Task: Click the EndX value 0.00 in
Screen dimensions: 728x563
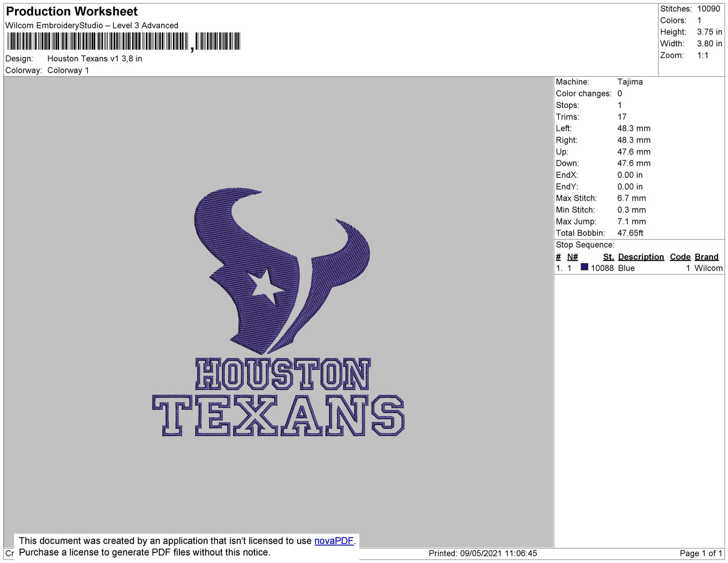Action: [630, 175]
